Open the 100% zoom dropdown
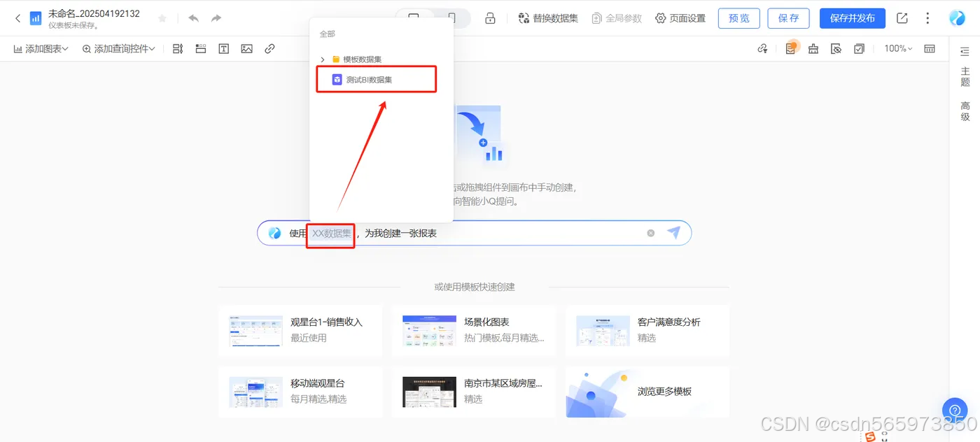Viewport: 980px width, 442px height. (897, 48)
